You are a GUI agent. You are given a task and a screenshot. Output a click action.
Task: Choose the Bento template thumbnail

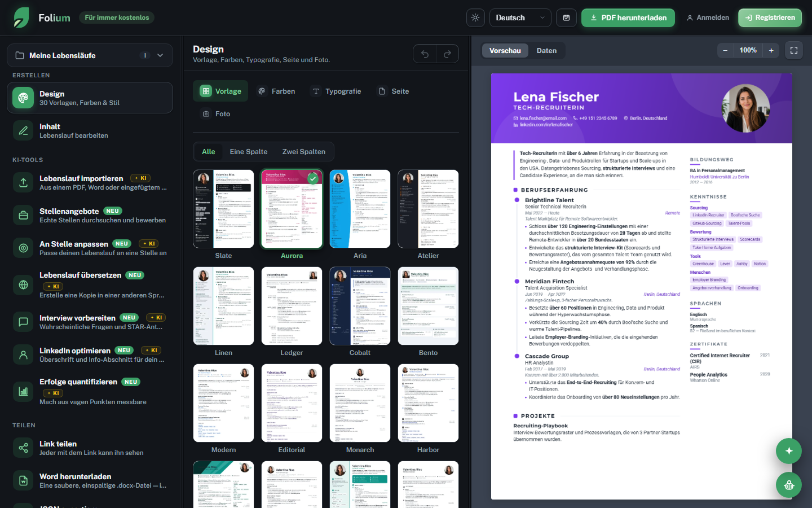point(428,306)
